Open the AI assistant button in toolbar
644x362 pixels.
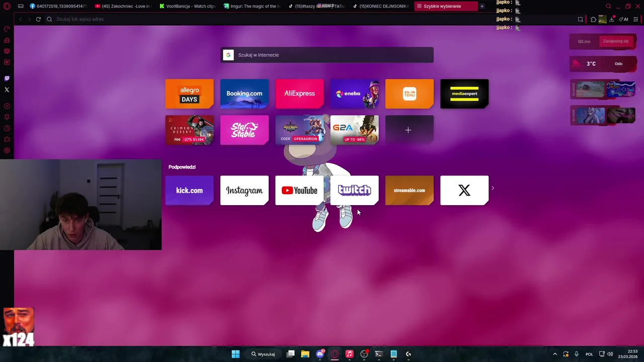pyautogui.click(x=623, y=19)
